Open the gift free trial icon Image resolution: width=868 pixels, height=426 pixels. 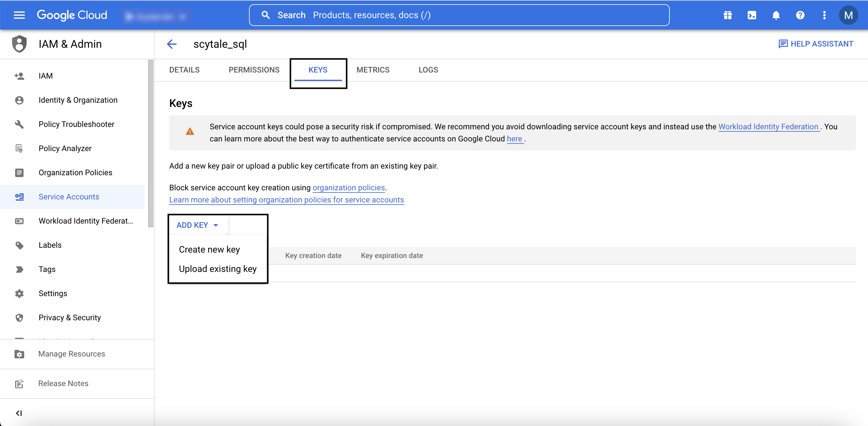point(727,15)
